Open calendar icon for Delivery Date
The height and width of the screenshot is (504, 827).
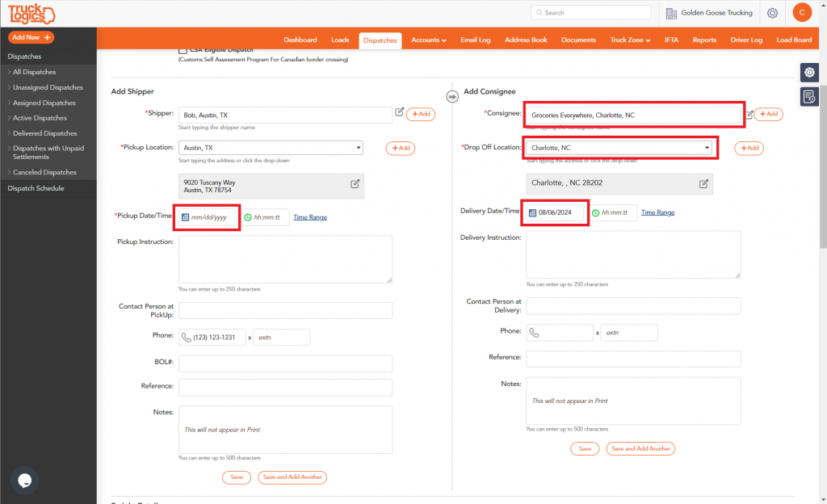pyautogui.click(x=533, y=212)
